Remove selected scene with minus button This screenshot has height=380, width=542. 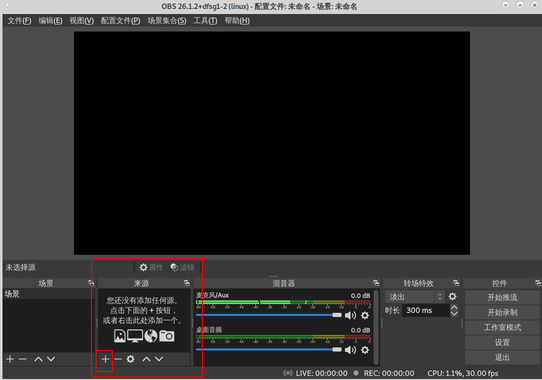22,359
